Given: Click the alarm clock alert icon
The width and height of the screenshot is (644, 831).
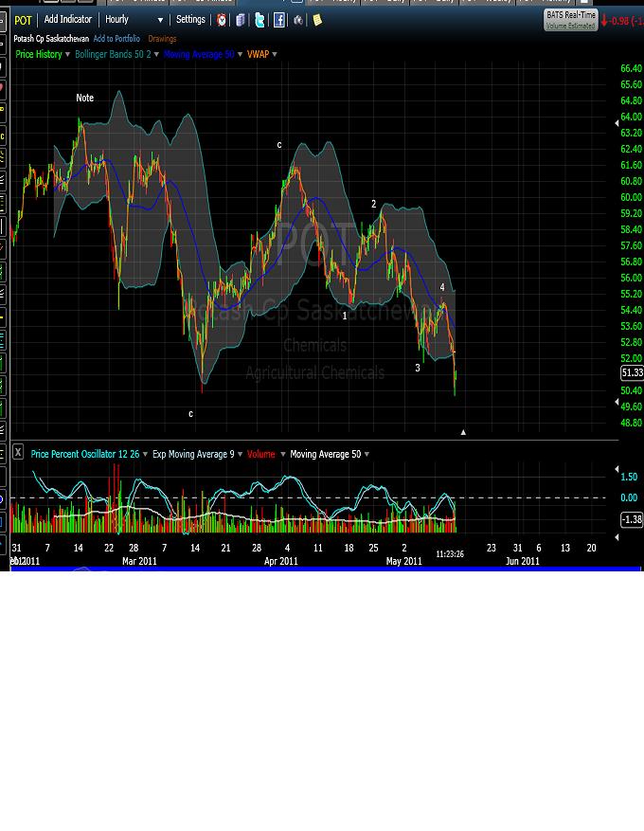Looking at the screenshot, I should [222, 20].
